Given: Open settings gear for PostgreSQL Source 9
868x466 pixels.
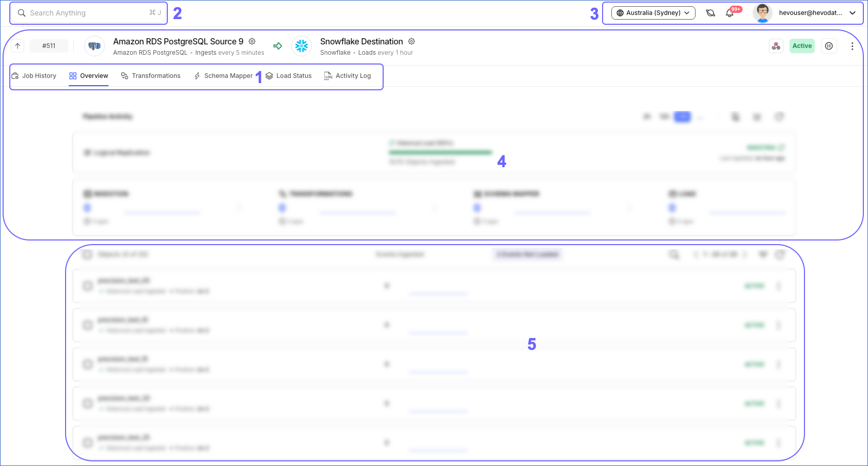Looking at the screenshot, I should click(x=252, y=41).
